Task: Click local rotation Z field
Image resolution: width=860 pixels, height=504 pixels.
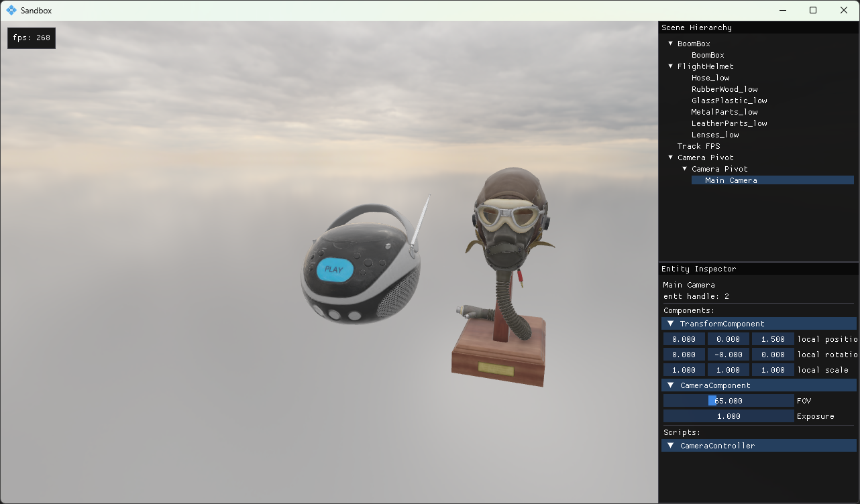Action: tap(773, 355)
